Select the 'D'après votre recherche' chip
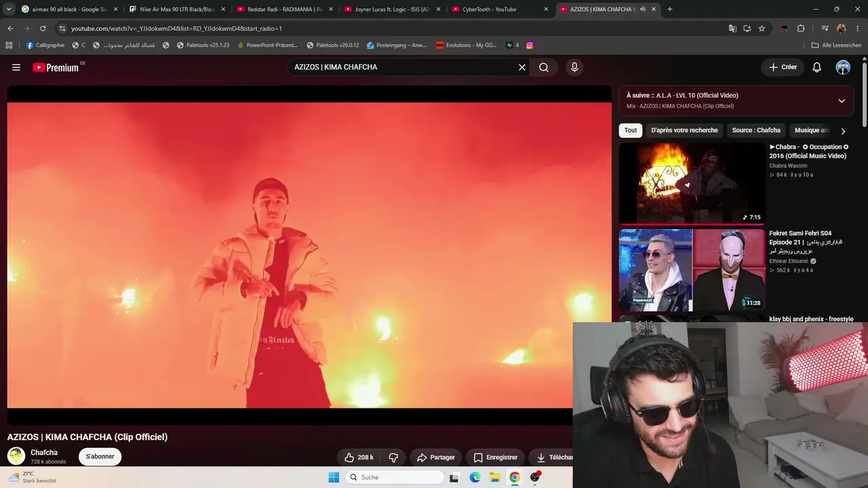Screen dimensions: 868x488 click(684, 130)
